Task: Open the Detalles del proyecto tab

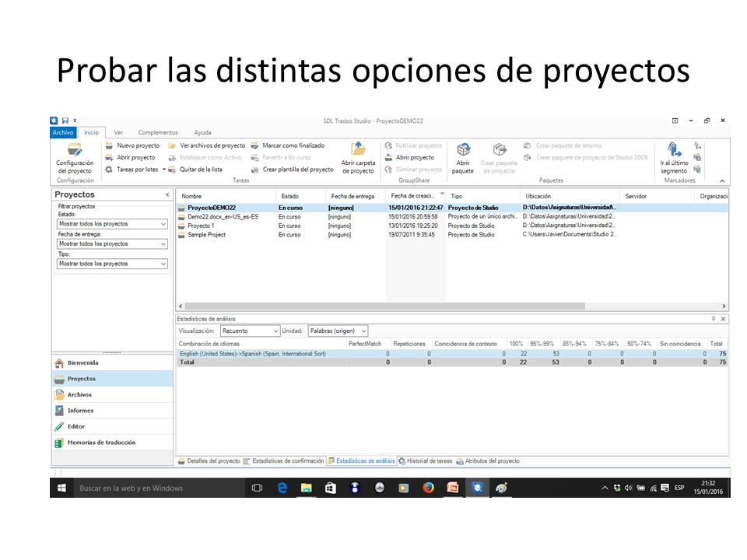Action: pos(209,461)
